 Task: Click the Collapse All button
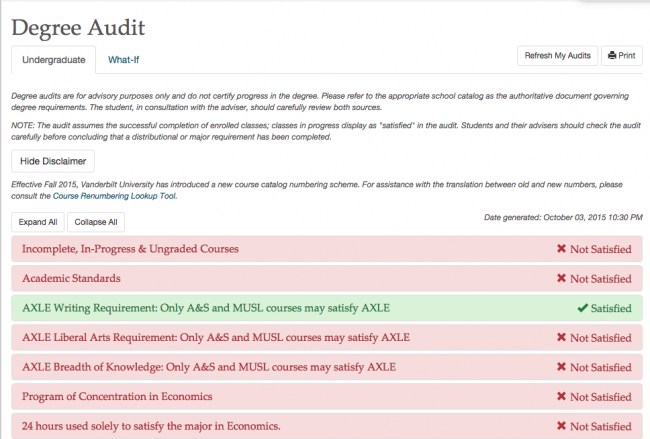tap(96, 222)
